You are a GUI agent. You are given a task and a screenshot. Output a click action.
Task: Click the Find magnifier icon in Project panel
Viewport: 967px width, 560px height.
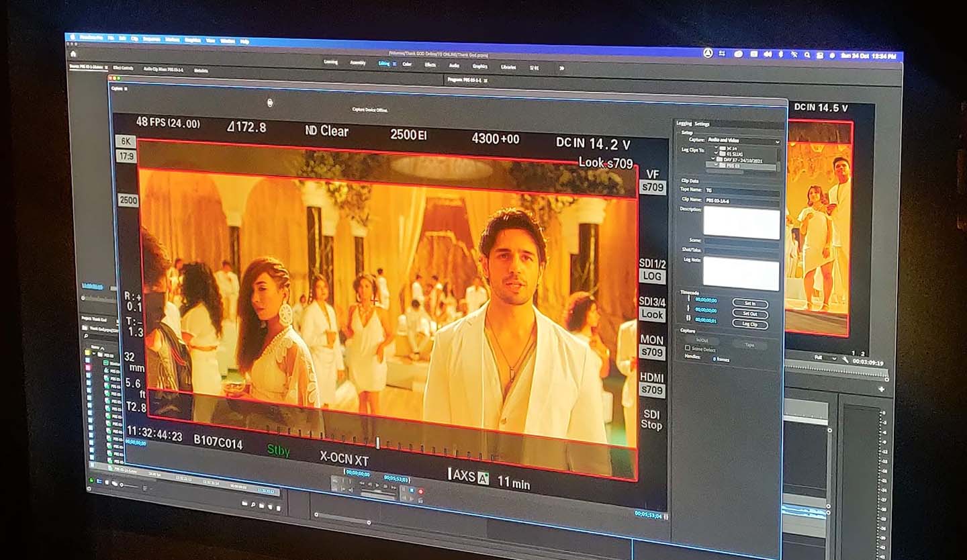[x=252, y=505]
